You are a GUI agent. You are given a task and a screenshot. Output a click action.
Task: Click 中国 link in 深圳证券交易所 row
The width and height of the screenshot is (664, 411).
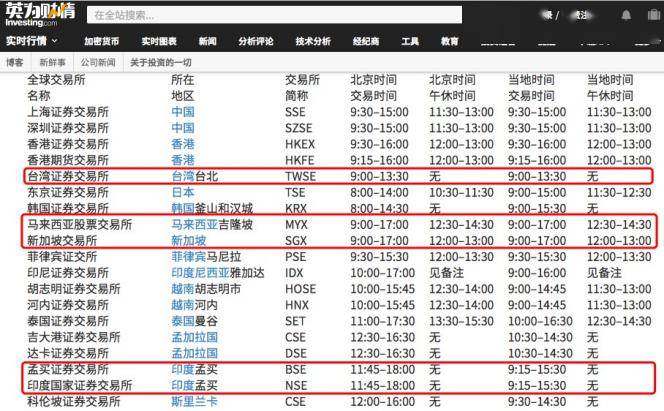(x=183, y=128)
